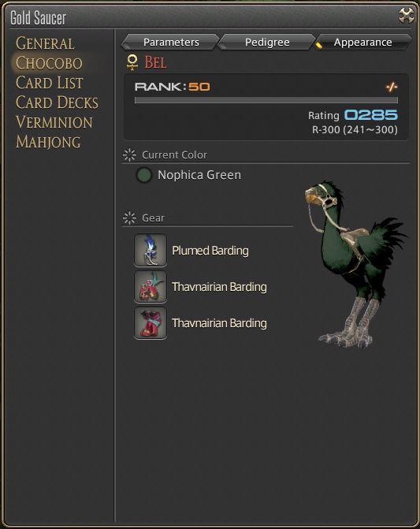
Task: Open the Mahjong section
Action: [48, 142]
